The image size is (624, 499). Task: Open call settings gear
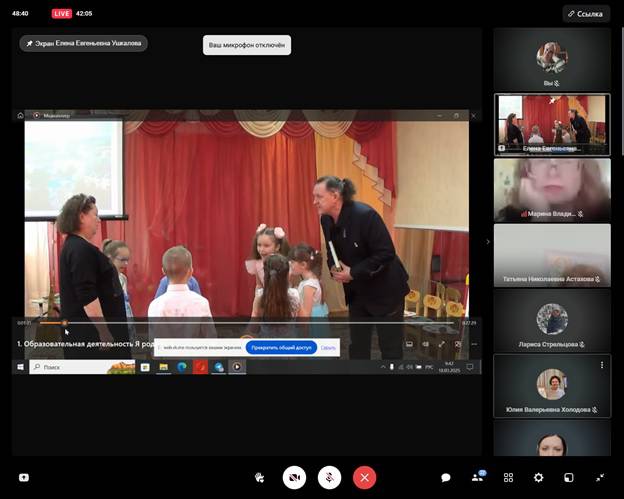(x=538, y=478)
